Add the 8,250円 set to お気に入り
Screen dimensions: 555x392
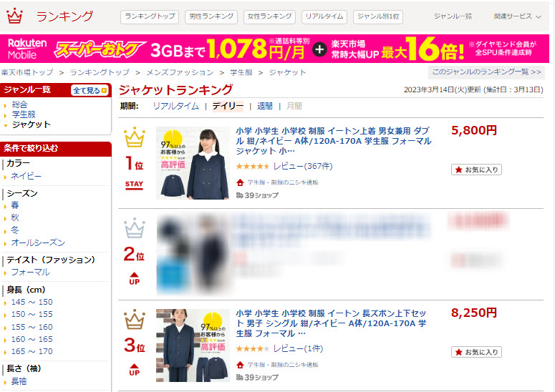point(476,352)
